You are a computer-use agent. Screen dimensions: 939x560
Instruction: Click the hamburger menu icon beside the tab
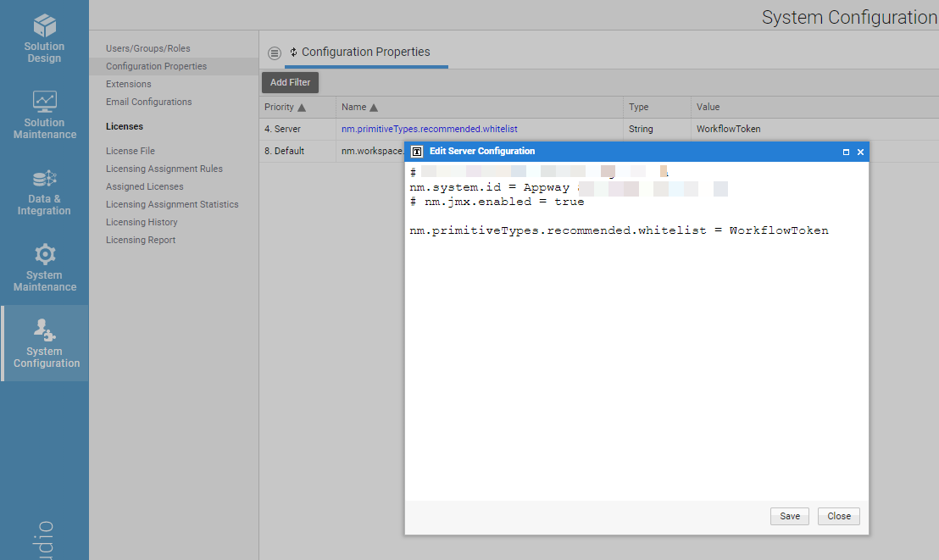click(275, 53)
